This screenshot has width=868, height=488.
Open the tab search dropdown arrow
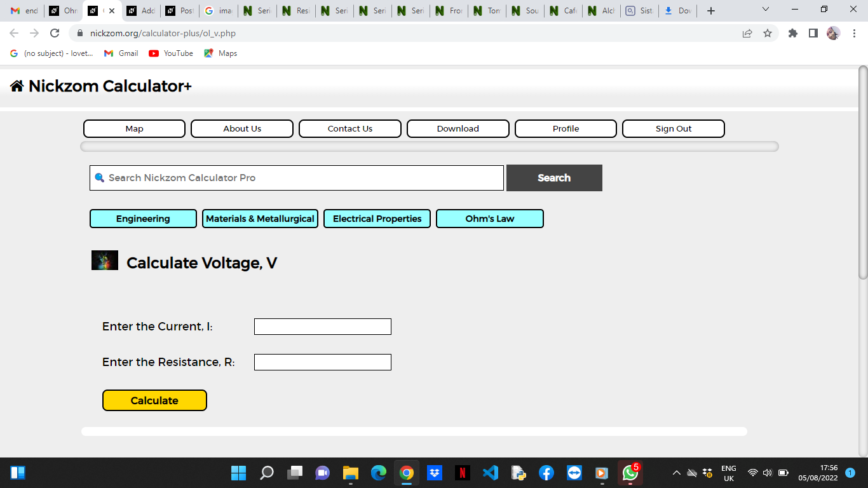pos(765,10)
